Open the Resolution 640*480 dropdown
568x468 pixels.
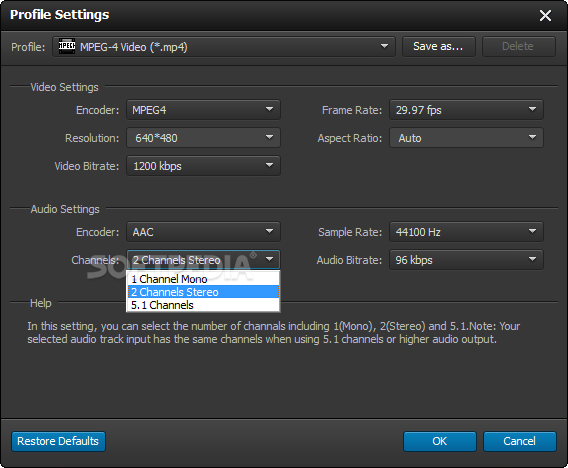[x=203, y=138]
